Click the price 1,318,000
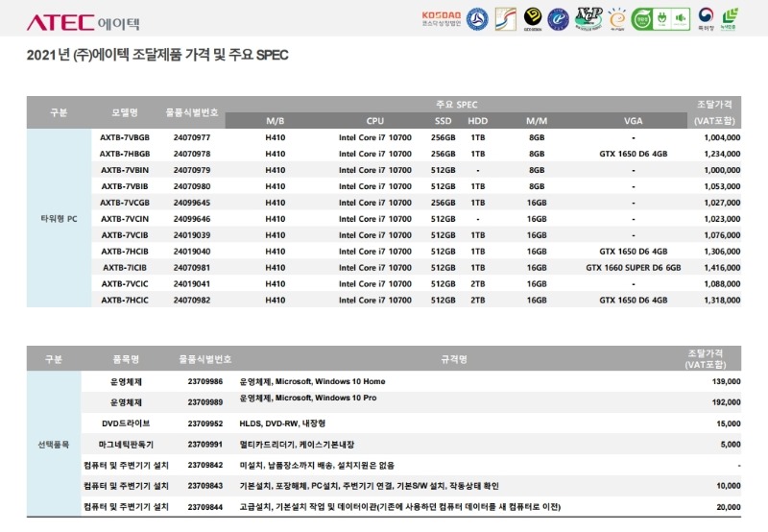The height and width of the screenshot is (532, 768). pos(722,300)
